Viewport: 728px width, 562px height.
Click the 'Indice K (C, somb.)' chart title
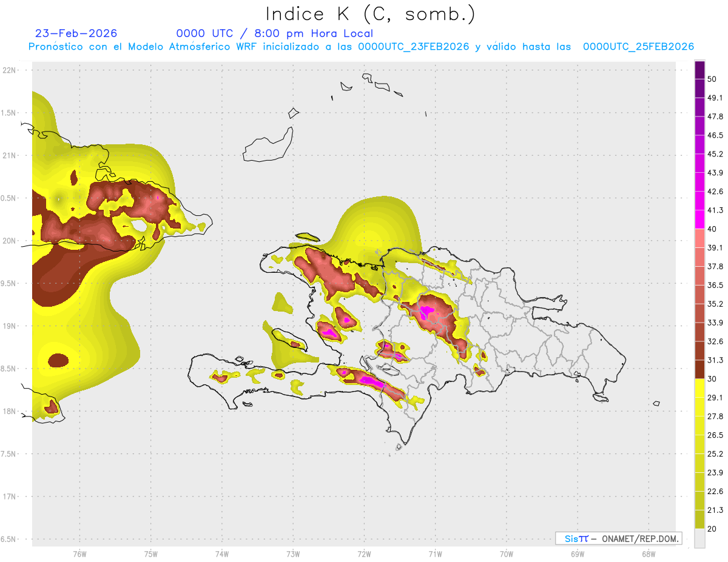point(370,14)
